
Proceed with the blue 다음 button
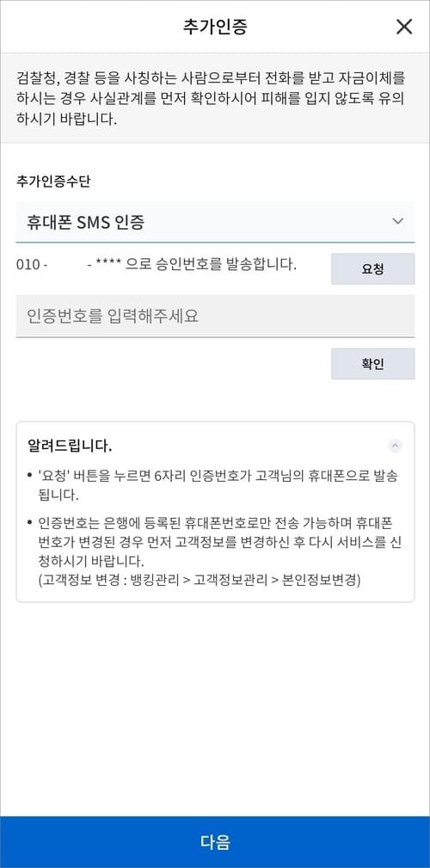click(x=215, y=842)
